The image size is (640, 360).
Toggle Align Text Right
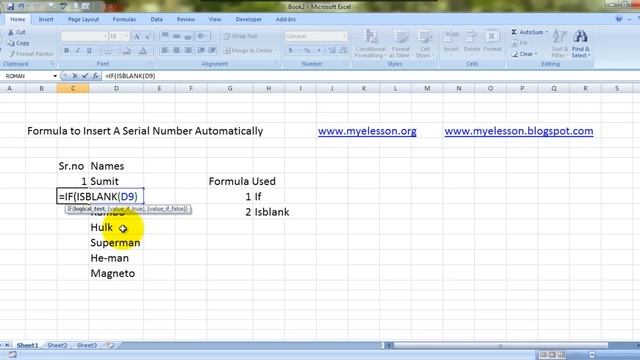(188, 51)
